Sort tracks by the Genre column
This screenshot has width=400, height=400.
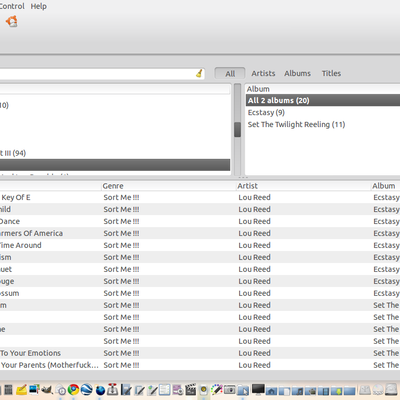point(168,186)
